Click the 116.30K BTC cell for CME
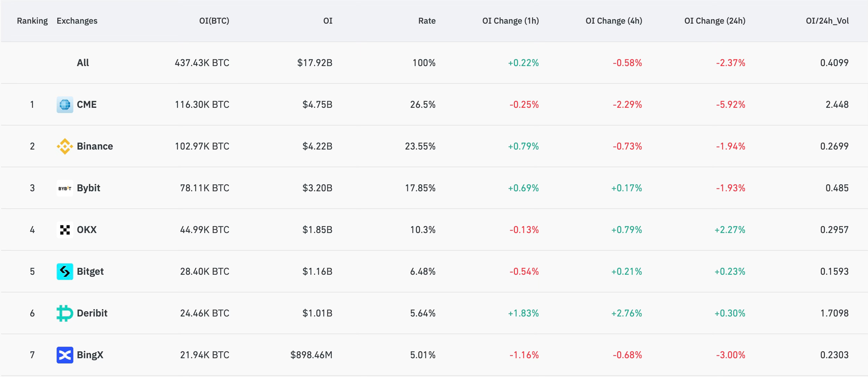Screen dimensions: 868x377 click(x=202, y=105)
